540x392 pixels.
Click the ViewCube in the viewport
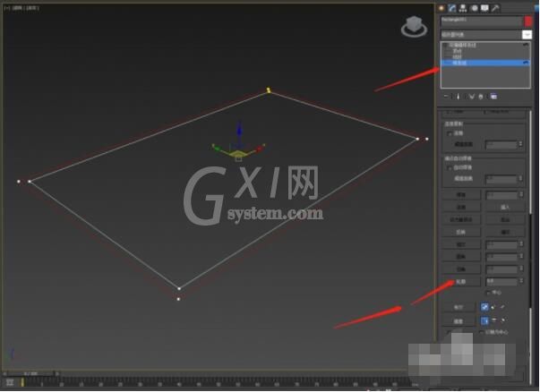(414, 26)
